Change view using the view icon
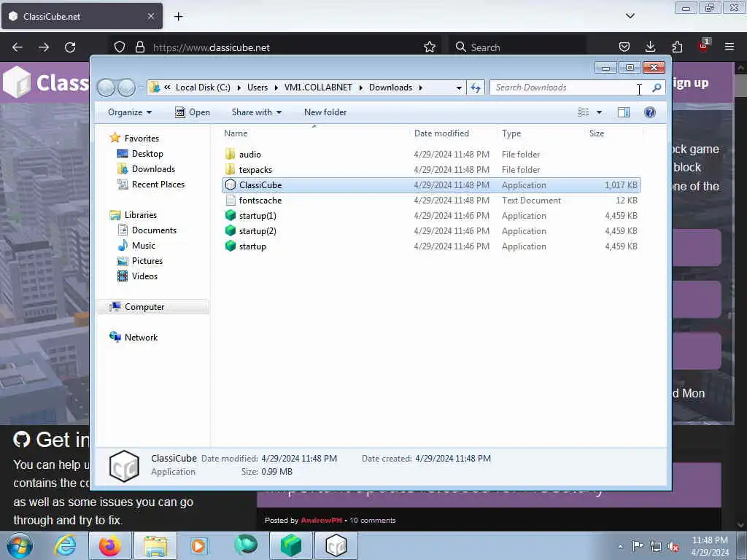 [583, 112]
